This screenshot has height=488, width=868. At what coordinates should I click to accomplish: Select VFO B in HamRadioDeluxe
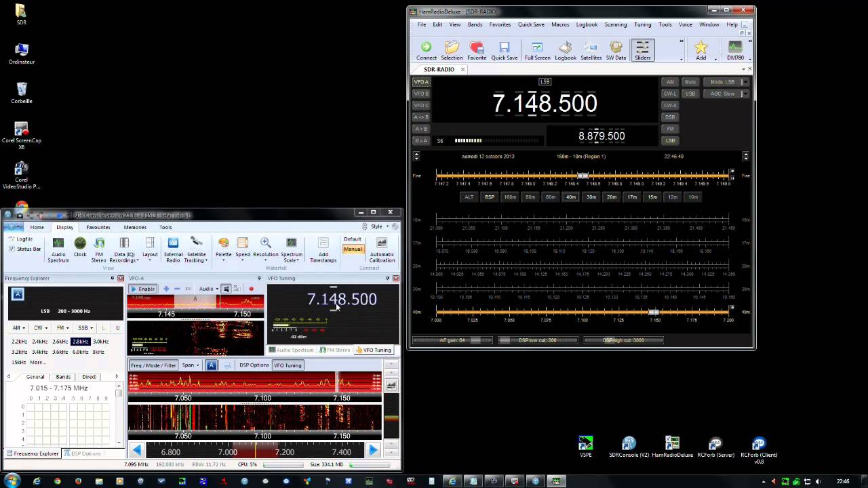(x=421, y=94)
